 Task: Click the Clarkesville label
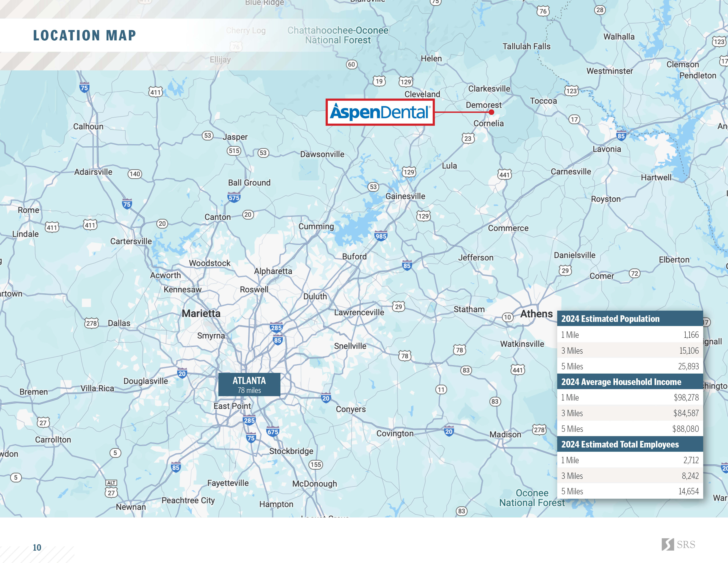[x=489, y=89]
